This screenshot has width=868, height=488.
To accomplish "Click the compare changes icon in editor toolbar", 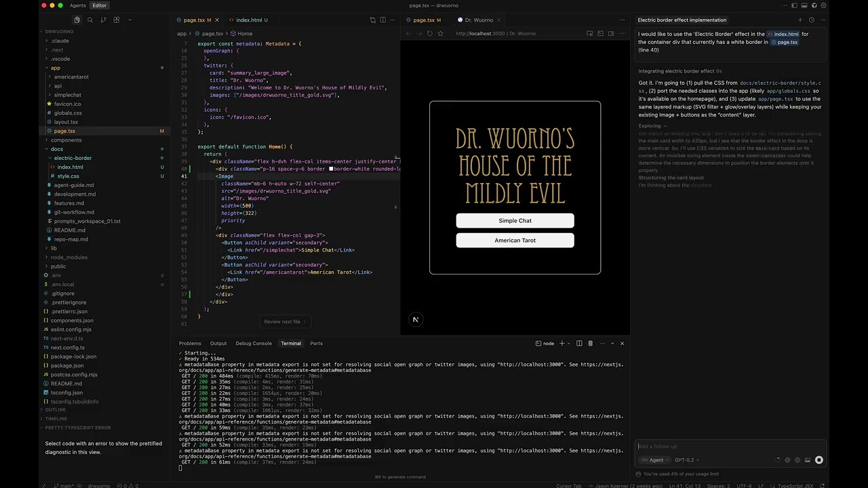I will point(372,20).
